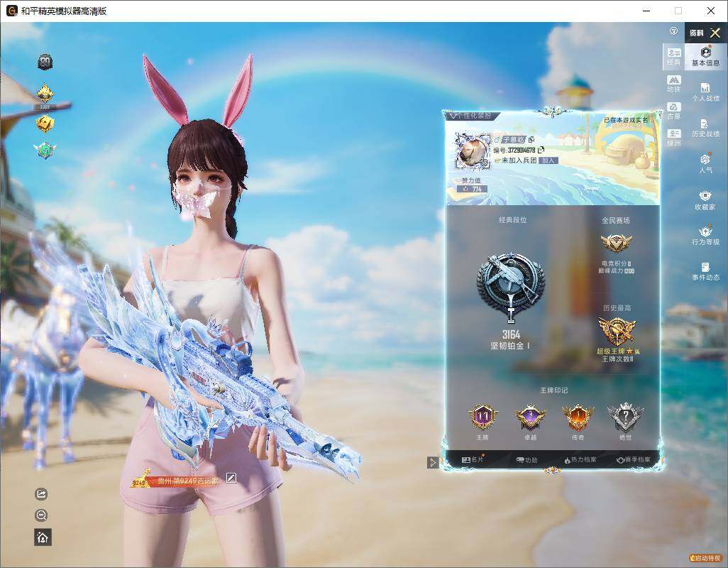Viewport: 728px width, 568px height.
Task: Click the 历史最高 super ace badge
Action: 617,331
